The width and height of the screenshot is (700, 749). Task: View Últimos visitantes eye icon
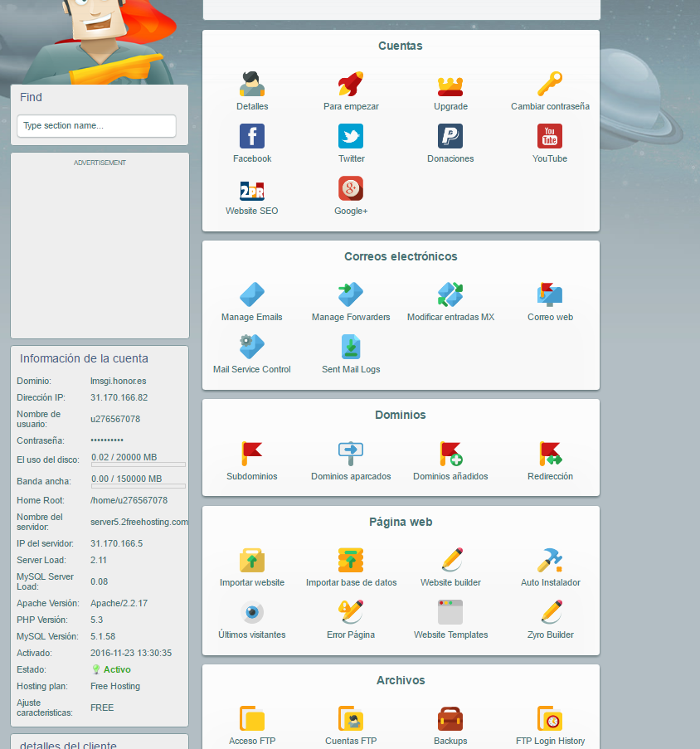coord(252,613)
